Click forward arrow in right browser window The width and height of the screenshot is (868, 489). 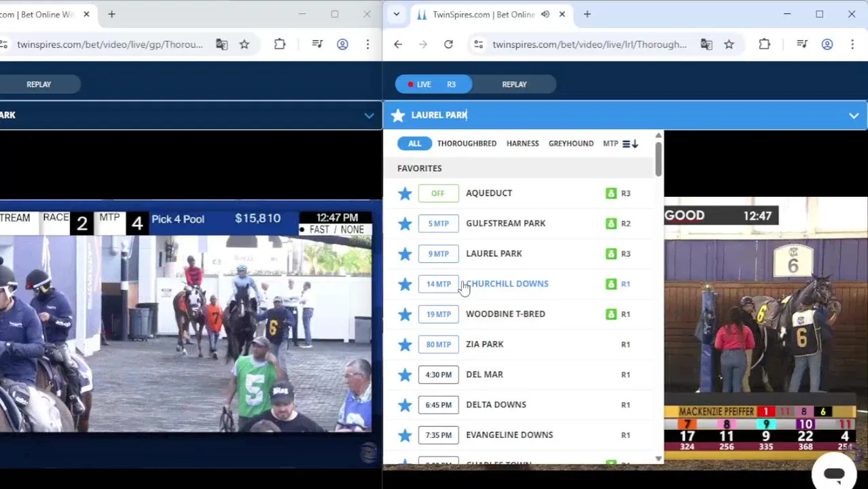pyautogui.click(x=423, y=45)
